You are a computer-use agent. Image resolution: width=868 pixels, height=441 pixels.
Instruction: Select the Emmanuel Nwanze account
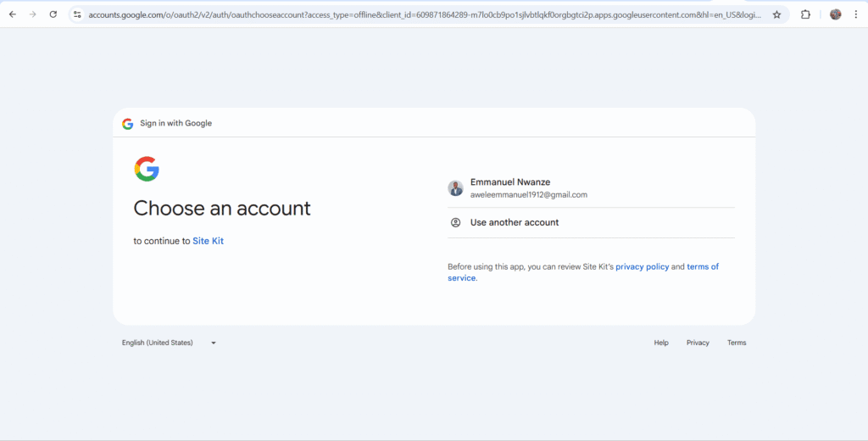[591, 188]
